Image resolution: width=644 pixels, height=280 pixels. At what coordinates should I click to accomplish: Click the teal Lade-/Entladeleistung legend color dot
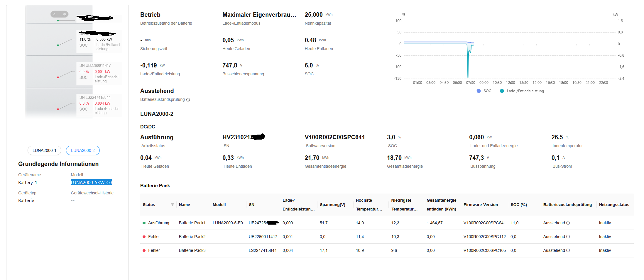(502, 91)
